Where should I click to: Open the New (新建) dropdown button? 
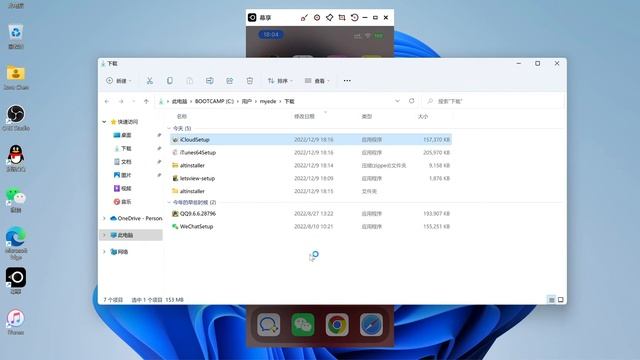[119, 81]
